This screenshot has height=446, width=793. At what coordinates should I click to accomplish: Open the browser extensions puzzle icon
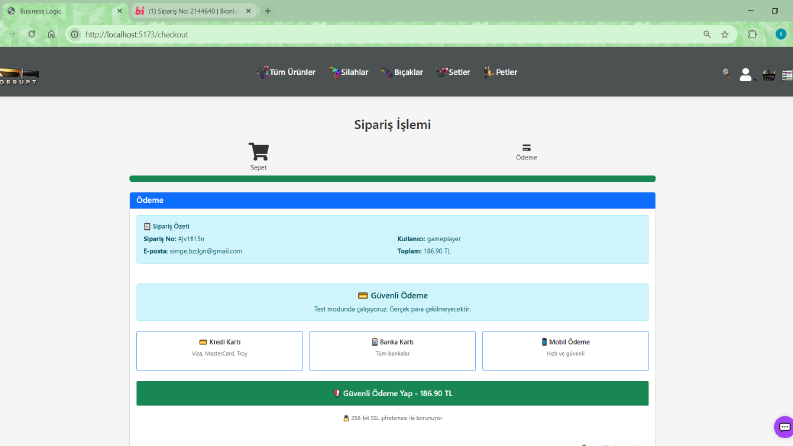pyautogui.click(x=753, y=34)
